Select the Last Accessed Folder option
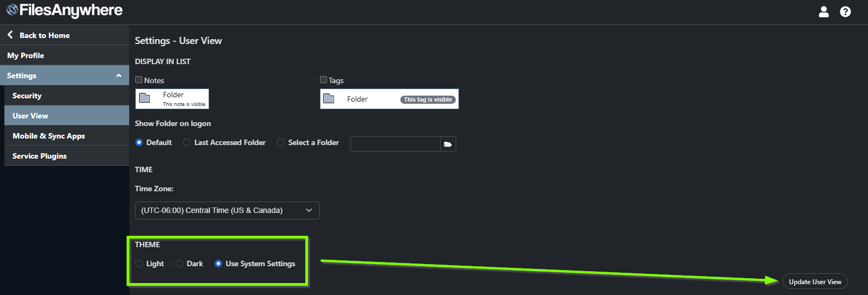Image resolution: width=868 pixels, height=295 pixels. [x=187, y=142]
